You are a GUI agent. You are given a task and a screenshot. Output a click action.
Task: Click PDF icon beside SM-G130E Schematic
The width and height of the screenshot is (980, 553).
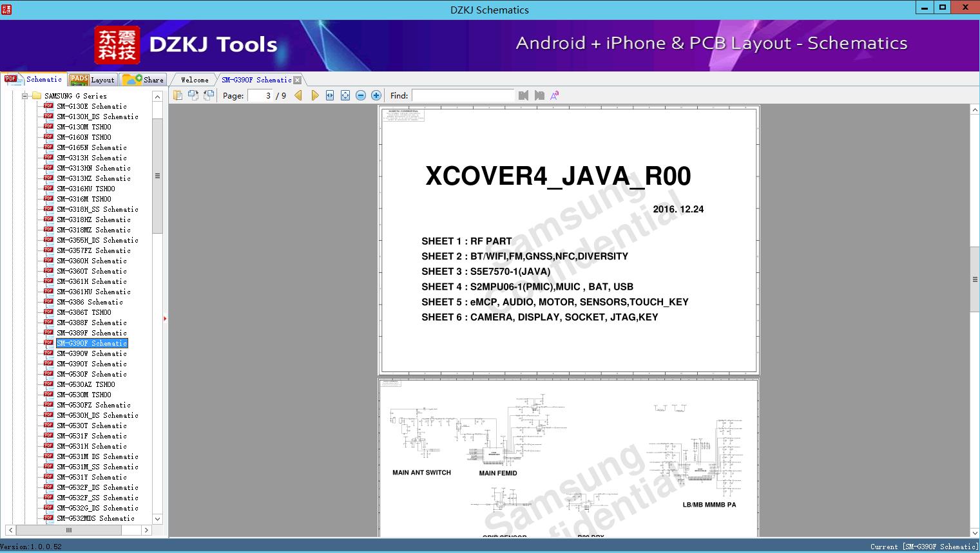tap(48, 106)
